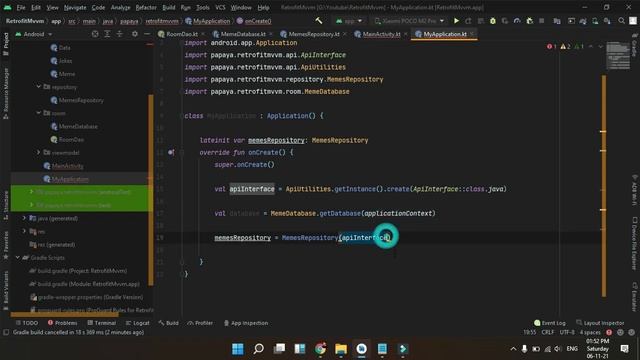Start debugging with the green bug icon
This screenshot has width=640, height=360.
[x=493, y=21]
